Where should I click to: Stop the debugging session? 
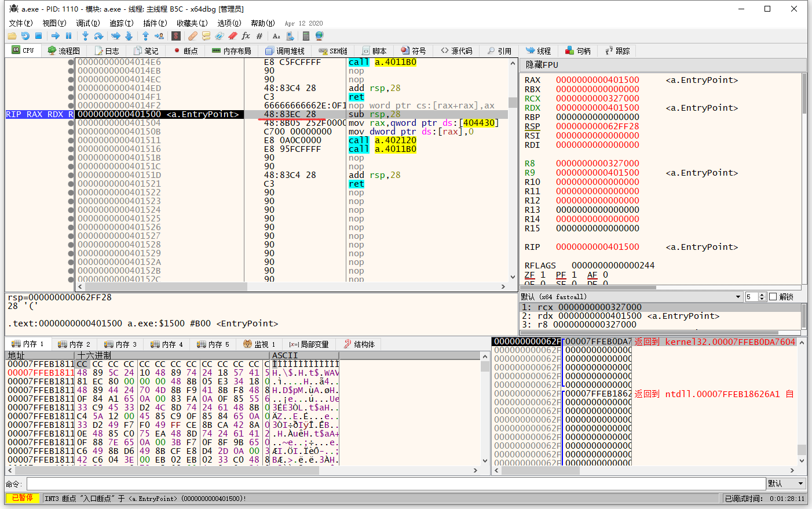point(39,36)
